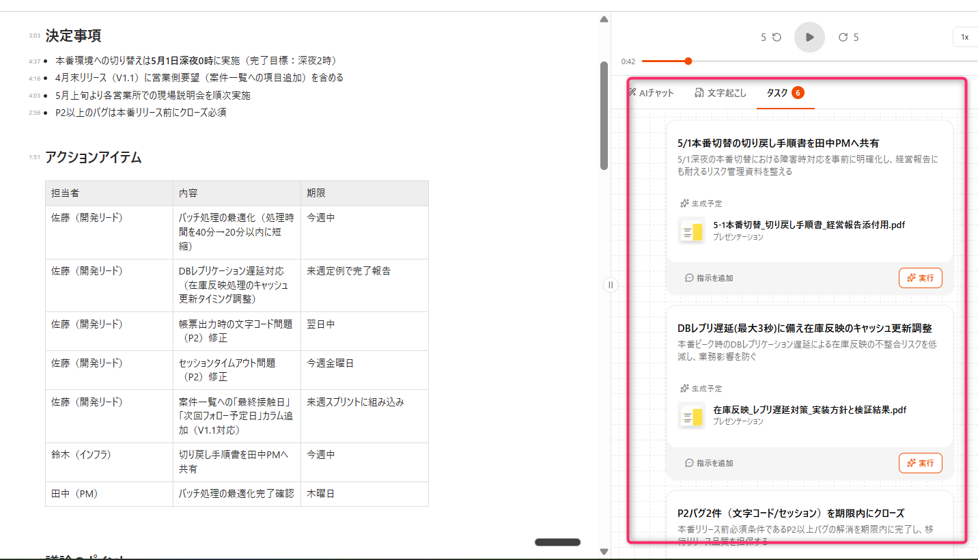
Task: Click the orange audio progress slider handle
Action: pyautogui.click(x=688, y=61)
